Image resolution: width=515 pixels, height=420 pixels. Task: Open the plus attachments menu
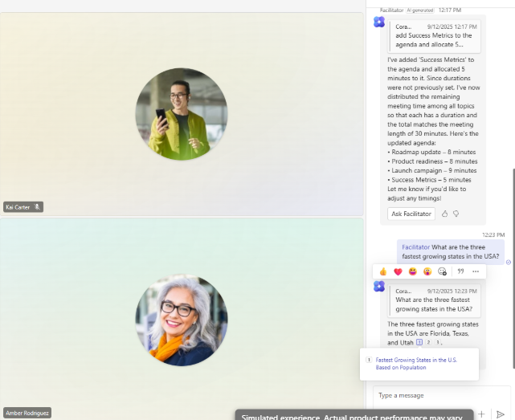tap(481, 414)
